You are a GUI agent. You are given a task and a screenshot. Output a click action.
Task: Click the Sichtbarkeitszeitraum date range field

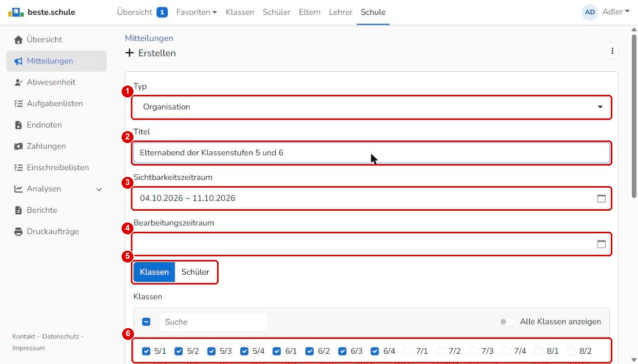coord(372,198)
